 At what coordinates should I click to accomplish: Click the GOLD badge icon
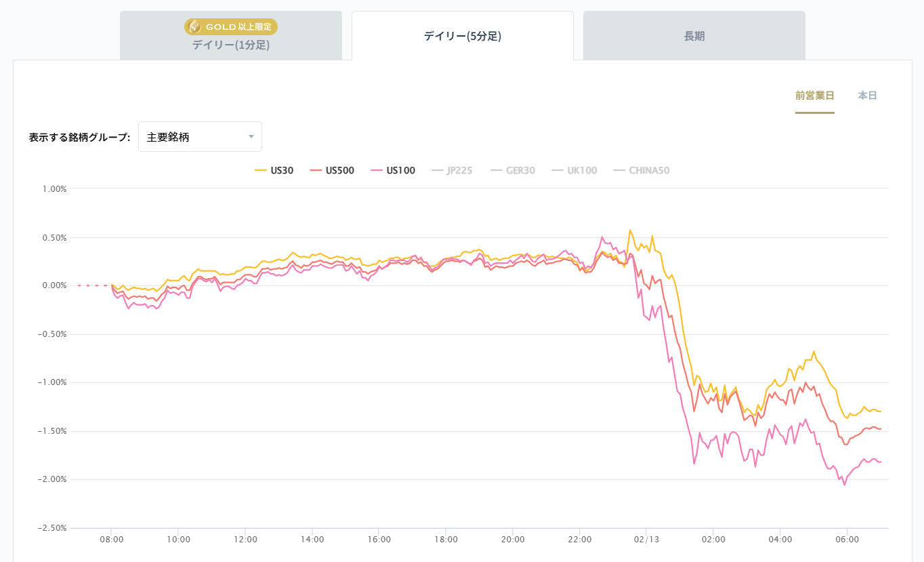click(194, 26)
